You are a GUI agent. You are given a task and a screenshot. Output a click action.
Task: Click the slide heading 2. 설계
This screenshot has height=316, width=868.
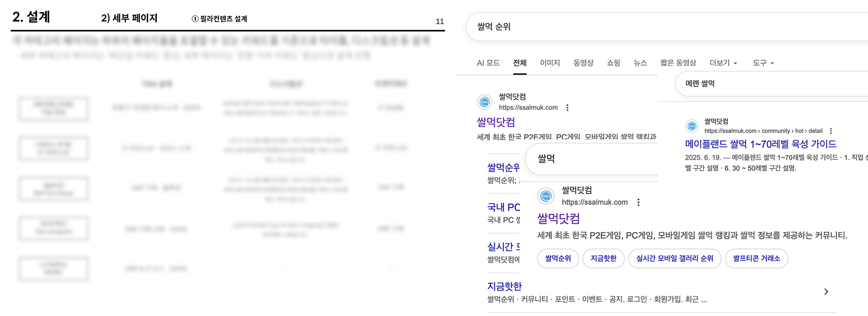pyautogui.click(x=31, y=17)
